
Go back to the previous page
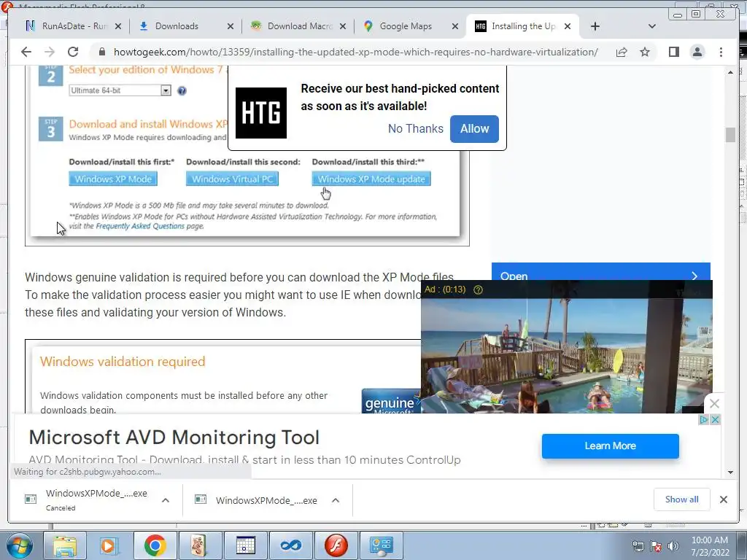coord(26,52)
